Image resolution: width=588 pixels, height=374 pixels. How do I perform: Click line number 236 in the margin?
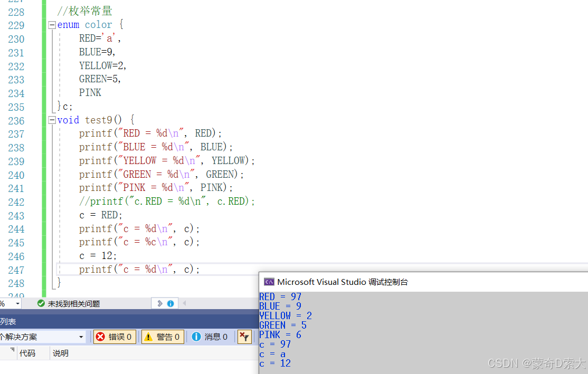click(x=16, y=121)
